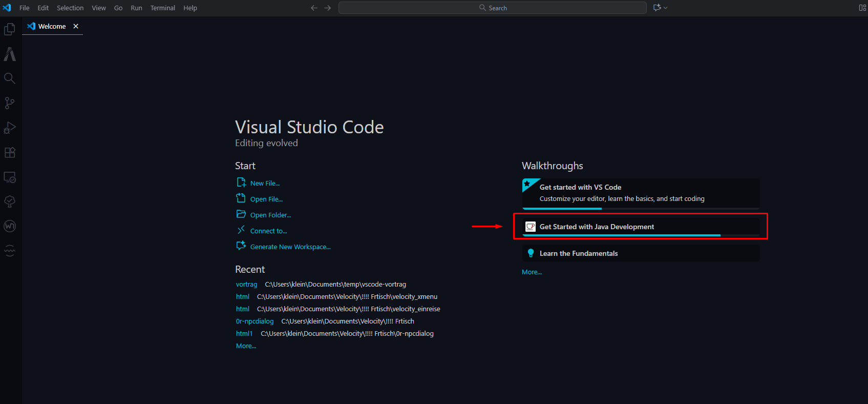Open the Angular-style 'A' extension icon in activity bar
Viewport: 868px width, 404px height.
click(x=10, y=54)
